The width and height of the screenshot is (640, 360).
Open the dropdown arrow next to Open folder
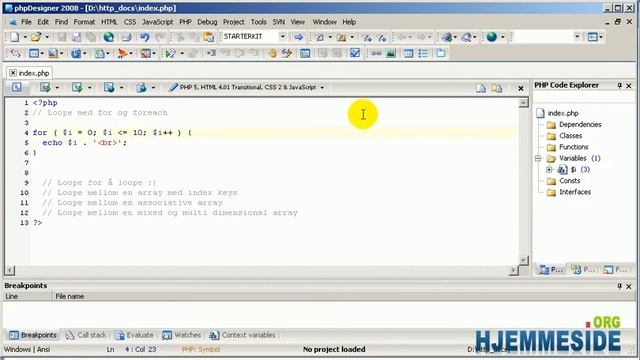click(x=47, y=37)
